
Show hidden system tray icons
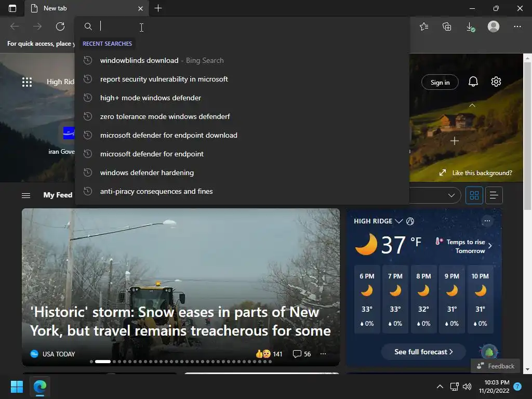click(x=440, y=387)
